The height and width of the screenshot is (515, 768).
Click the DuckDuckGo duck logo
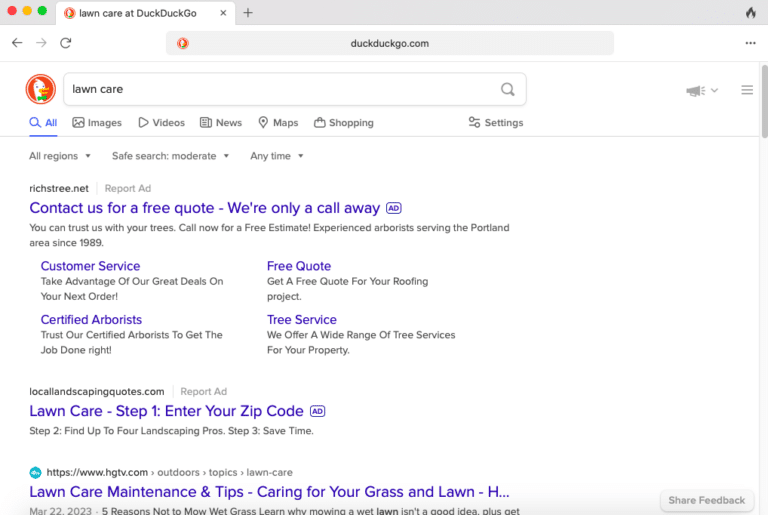tap(41, 89)
